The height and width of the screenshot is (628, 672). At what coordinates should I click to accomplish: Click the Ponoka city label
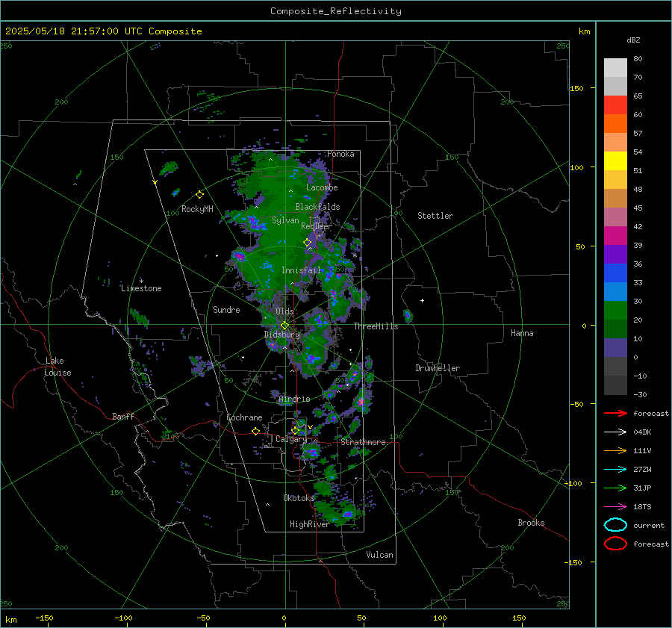click(340, 154)
